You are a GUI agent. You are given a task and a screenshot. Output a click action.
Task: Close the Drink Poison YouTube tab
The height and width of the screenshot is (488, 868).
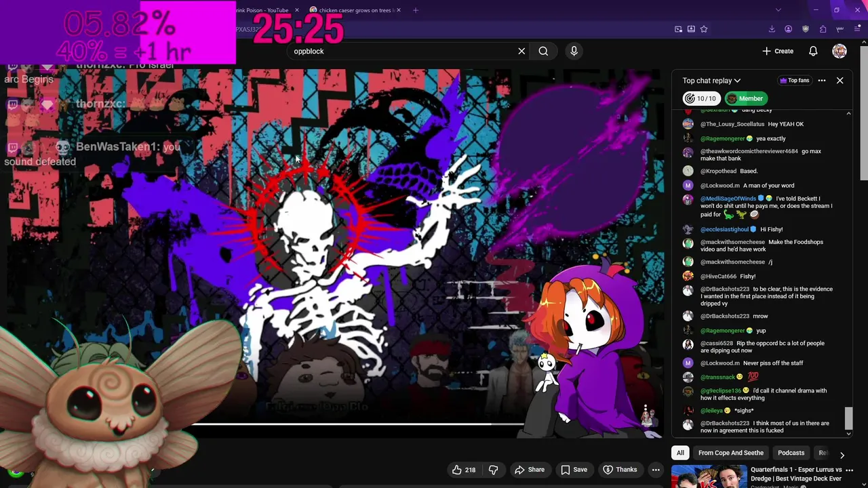tap(296, 10)
